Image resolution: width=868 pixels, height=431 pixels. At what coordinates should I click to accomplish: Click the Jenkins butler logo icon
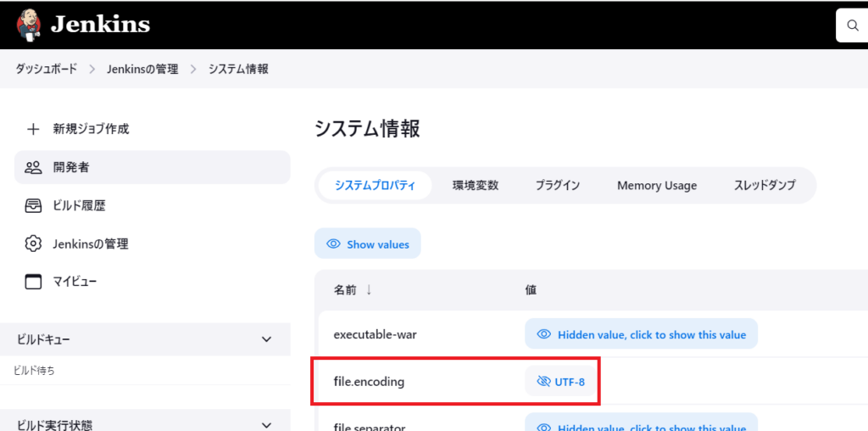coord(28,25)
